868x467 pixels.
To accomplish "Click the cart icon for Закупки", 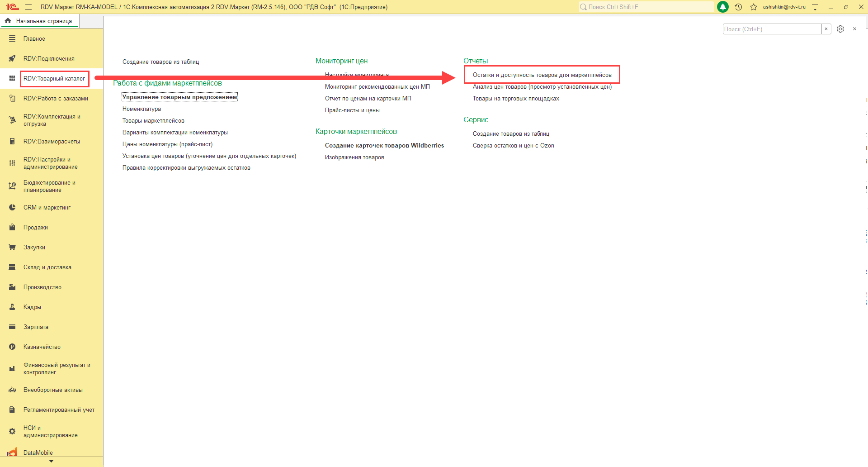I will pyautogui.click(x=12, y=248).
